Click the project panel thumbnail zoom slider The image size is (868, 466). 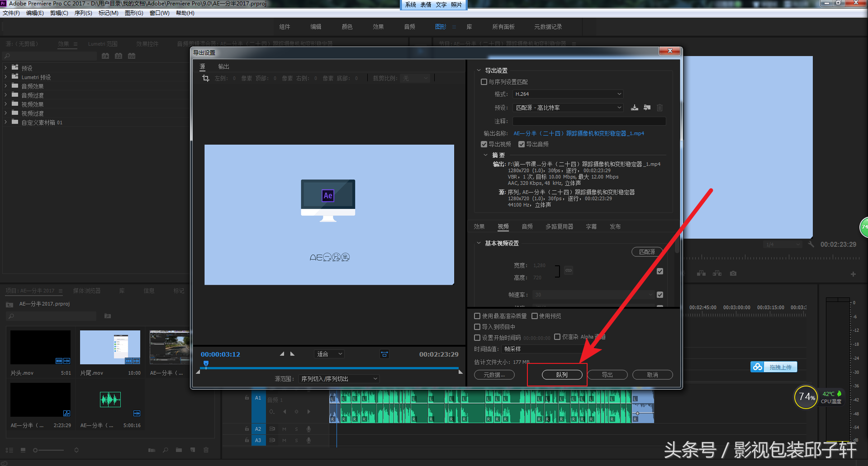click(x=48, y=450)
